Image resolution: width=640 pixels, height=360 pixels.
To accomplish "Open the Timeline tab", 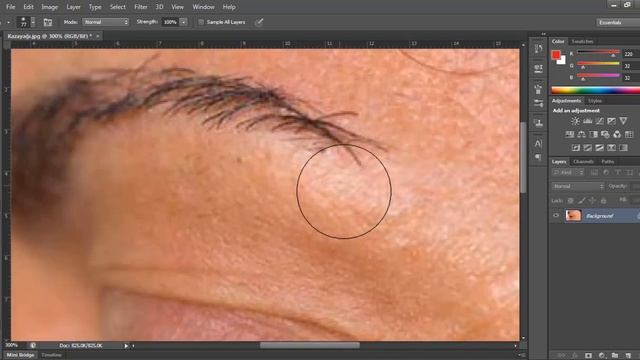I will click(51, 355).
